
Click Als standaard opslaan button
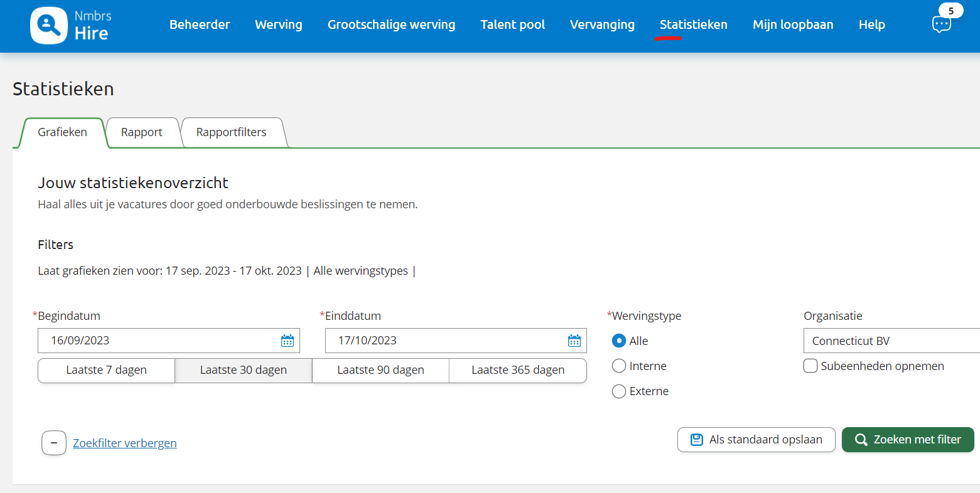point(757,440)
